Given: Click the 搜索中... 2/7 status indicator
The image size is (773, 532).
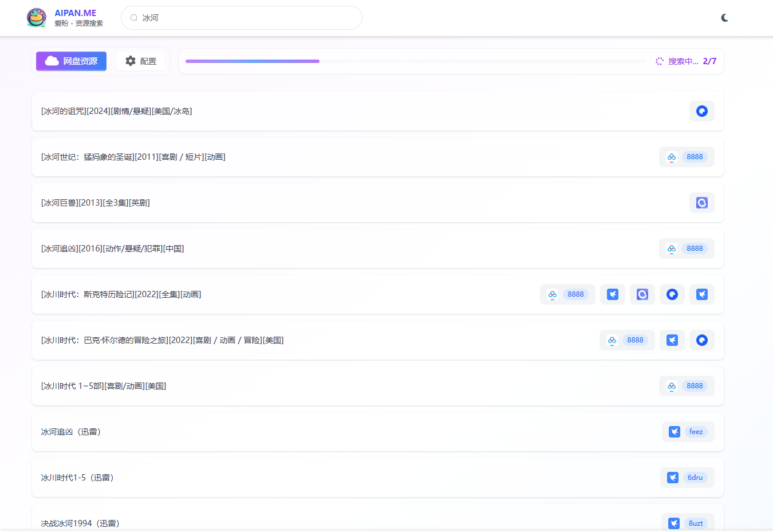Looking at the screenshot, I should [x=686, y=61].
